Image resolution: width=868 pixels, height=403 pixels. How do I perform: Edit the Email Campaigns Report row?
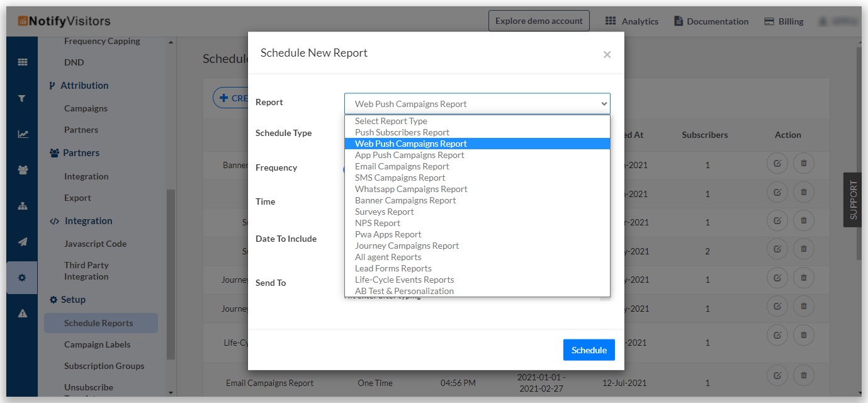[777, 376]
